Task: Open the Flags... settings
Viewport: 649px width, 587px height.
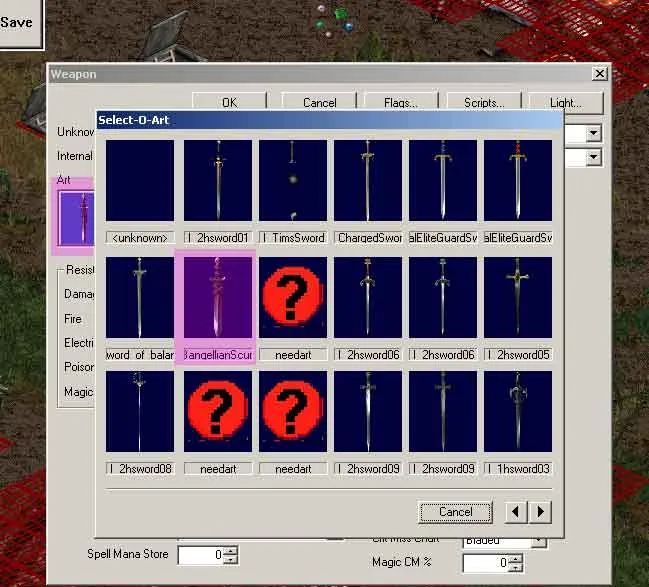Action: pyautogui.click(x=400, y=102)
